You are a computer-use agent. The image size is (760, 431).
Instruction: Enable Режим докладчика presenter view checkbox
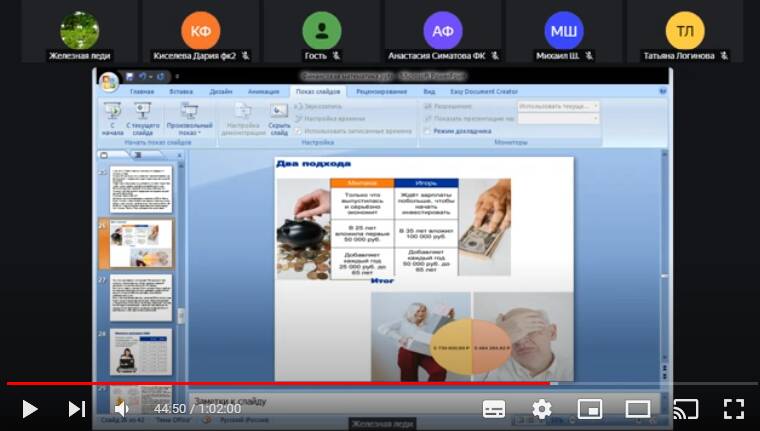point(428,131)
